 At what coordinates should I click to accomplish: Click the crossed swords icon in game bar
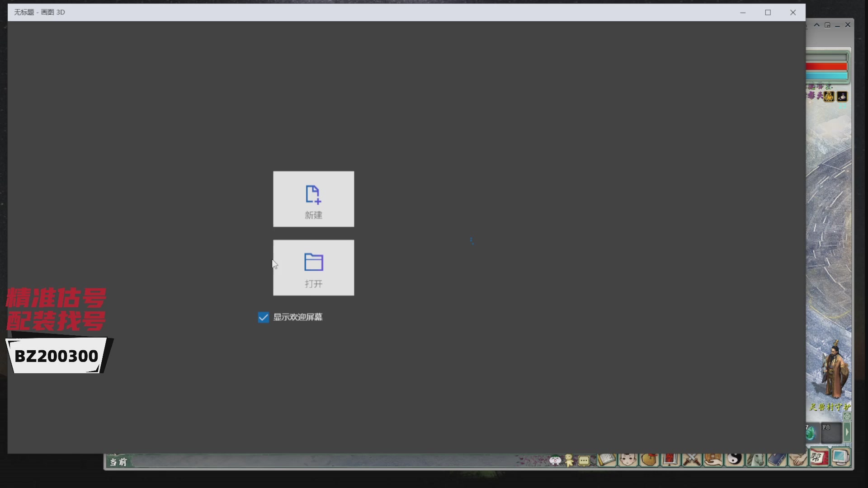(x=691, y=460)
